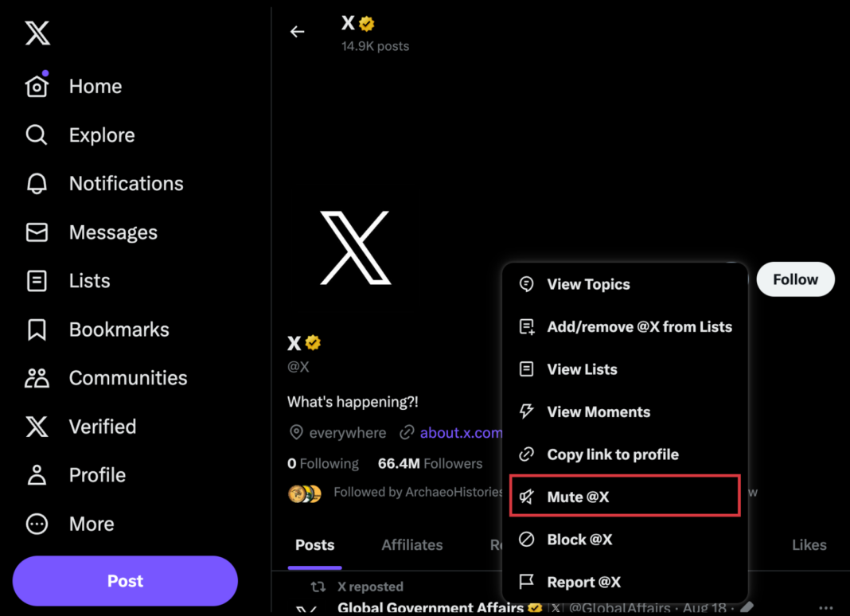The width and height of the screenshot is (850, 616).
Task: Open Communities via the people icon
Action: pos(37,378)
